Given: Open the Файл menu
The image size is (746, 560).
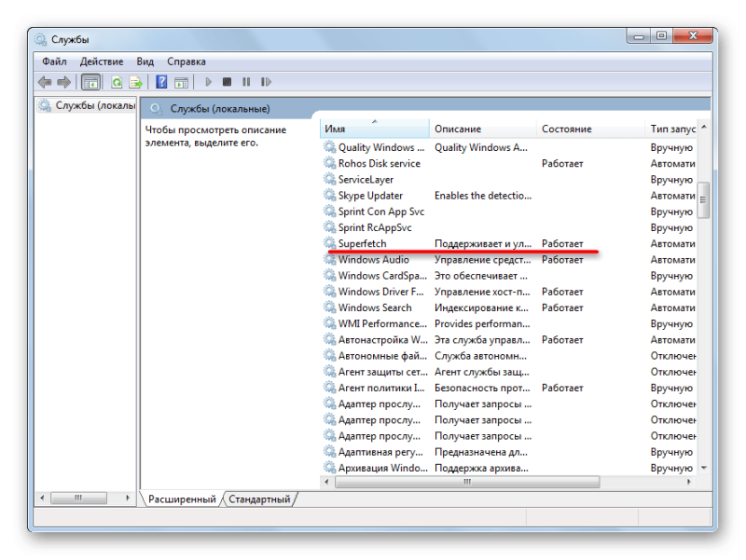Looking at the screenshot, I should pos(54,61).
